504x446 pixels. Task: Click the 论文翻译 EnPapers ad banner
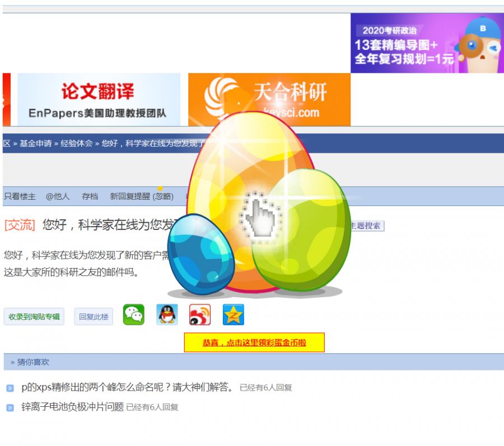point(99,100)
